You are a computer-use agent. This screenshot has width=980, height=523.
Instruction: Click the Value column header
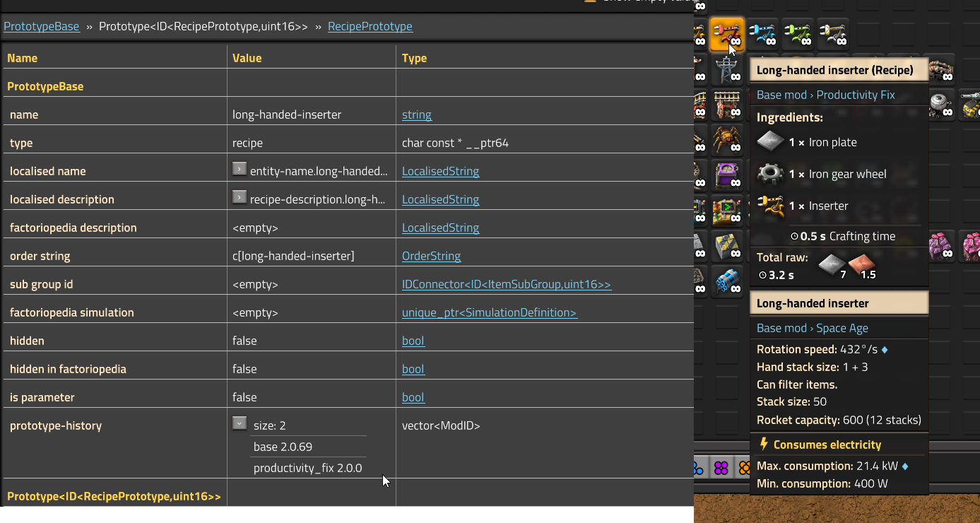247,58
